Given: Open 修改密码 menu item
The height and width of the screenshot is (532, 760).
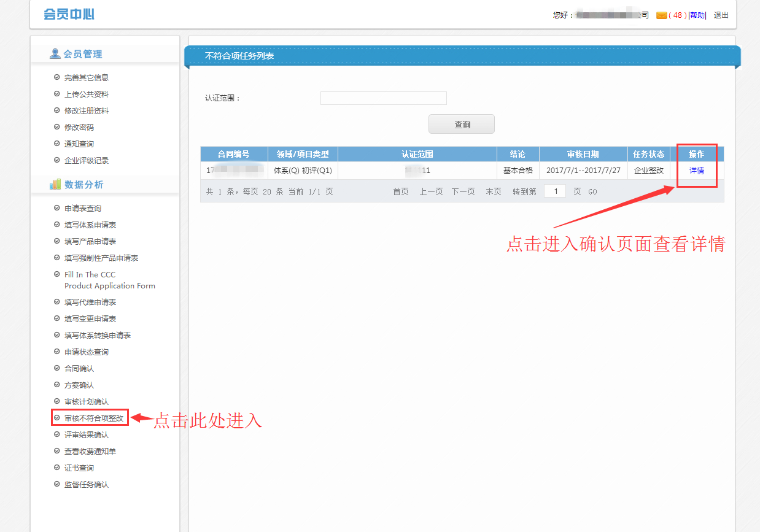Looking at the screenshot, I should pyautogui.click(x=79, y=128).
